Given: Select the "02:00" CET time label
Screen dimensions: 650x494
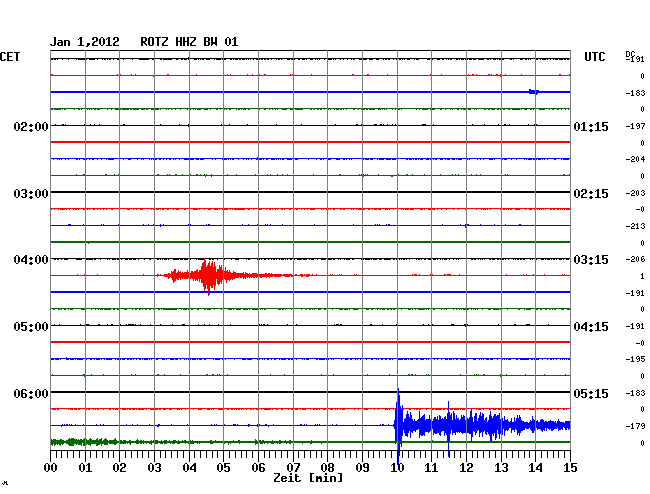Looking at the screenshot, I should 31,126.
